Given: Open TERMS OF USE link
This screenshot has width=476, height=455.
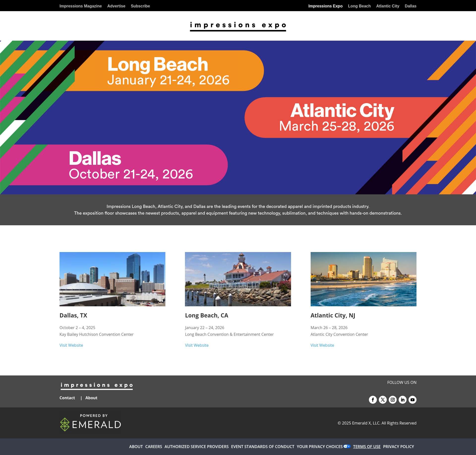Looking at the screenshot, I should [367, 447].
